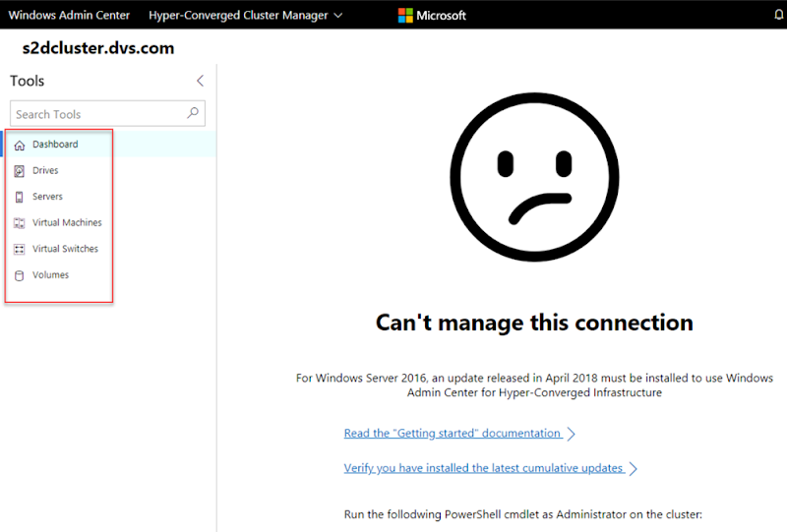This screenshot has height=532, width=787.
Task: Collapse the Tools pane chevron
Action: pyautogui.click(x=201, y=81)
